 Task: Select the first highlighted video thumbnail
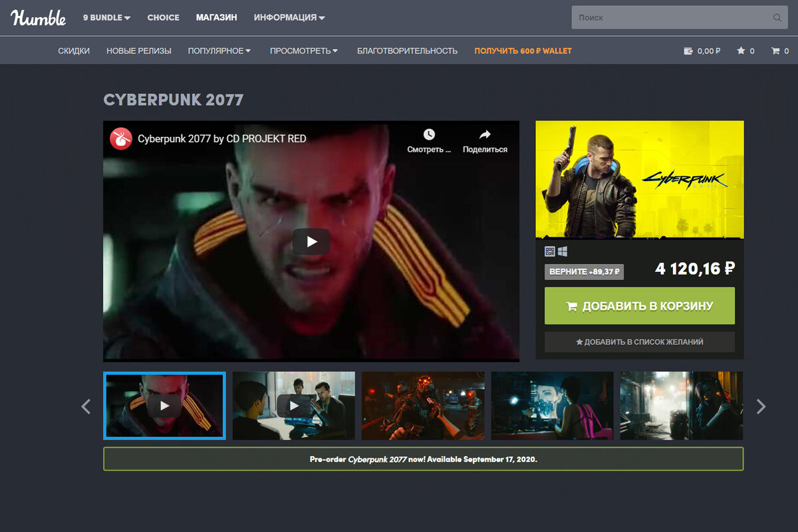point(164,406)
